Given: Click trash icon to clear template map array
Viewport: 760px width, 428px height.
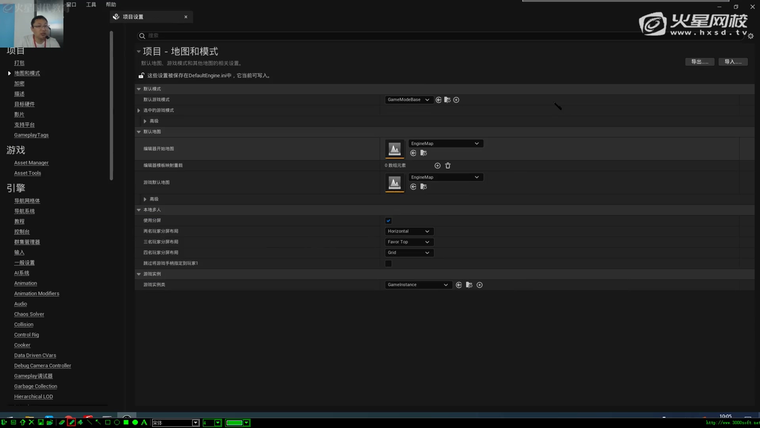Looking at the screenshot, I should tap(448, 165).
